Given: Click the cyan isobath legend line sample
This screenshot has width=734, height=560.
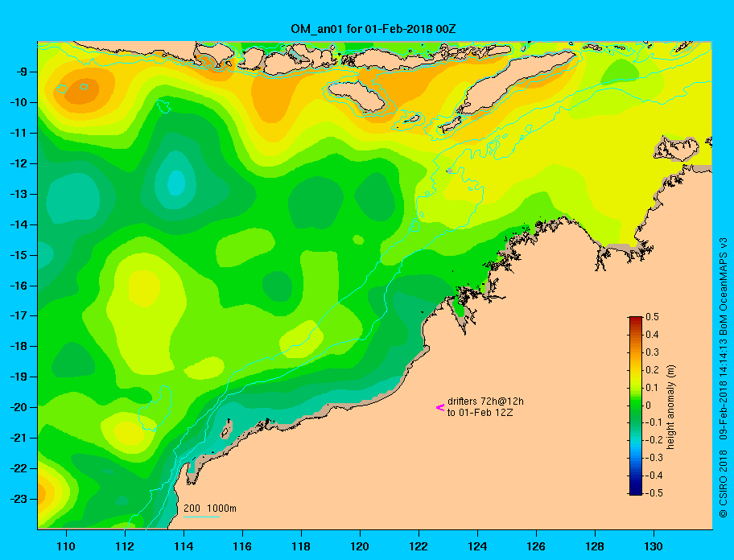Looking at the screenshot, I should [201, 517].
